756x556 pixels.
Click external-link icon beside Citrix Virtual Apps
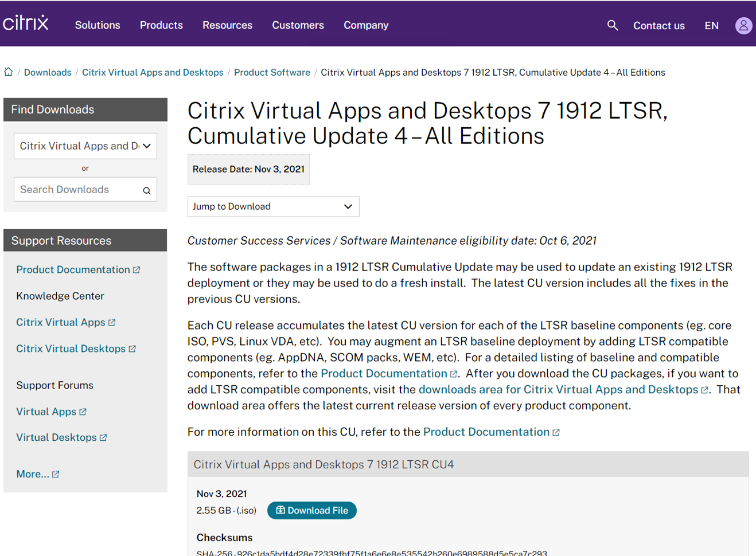coord(112,323)
